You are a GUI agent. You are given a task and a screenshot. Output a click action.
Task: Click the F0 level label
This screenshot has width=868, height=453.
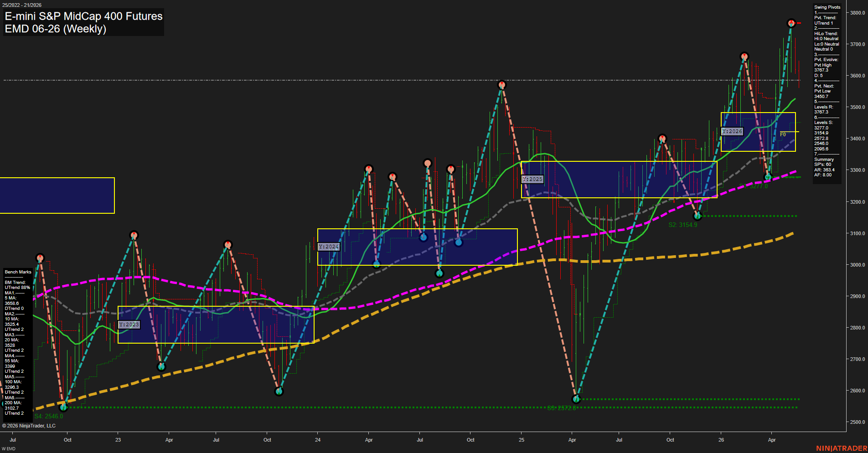(x=783, y=134)
